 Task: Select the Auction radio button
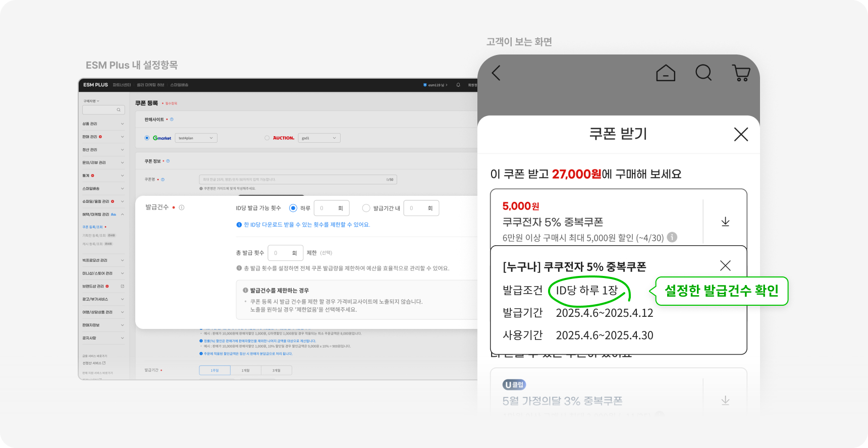(x=267, y=138)
